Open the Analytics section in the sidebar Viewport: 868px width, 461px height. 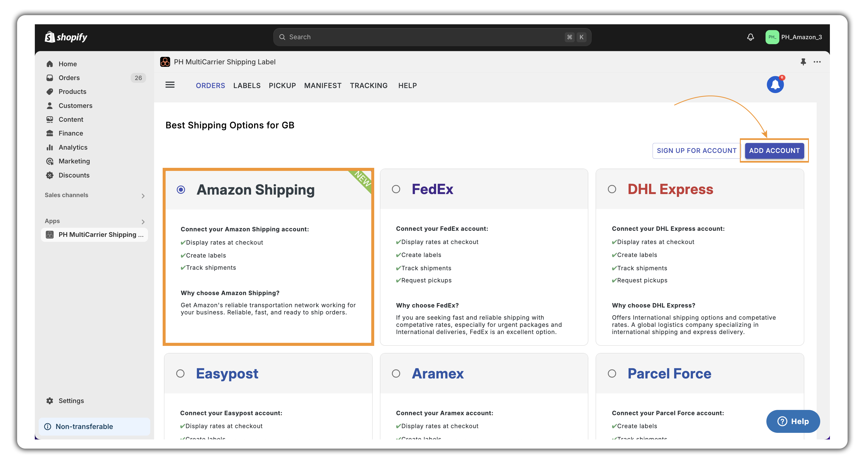72,147
